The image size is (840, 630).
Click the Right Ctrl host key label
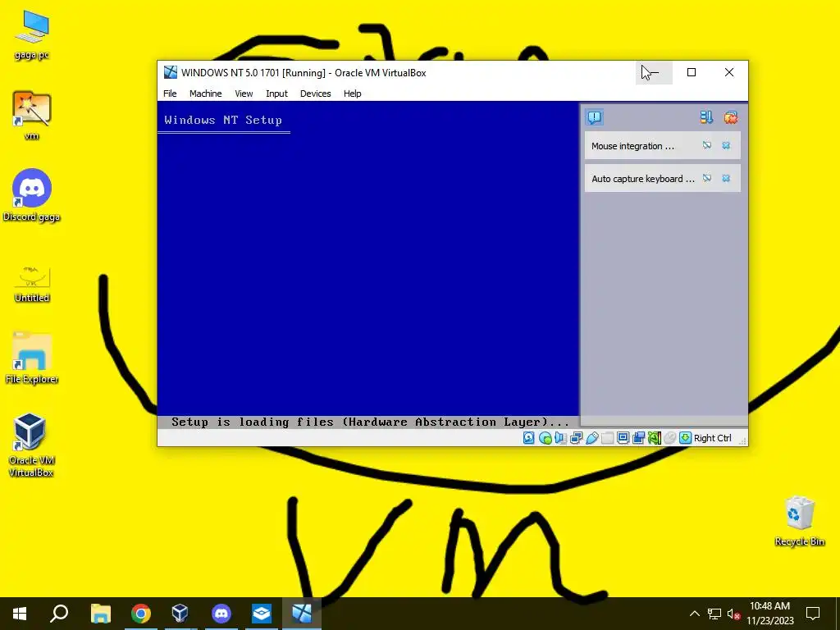point(713,438)
